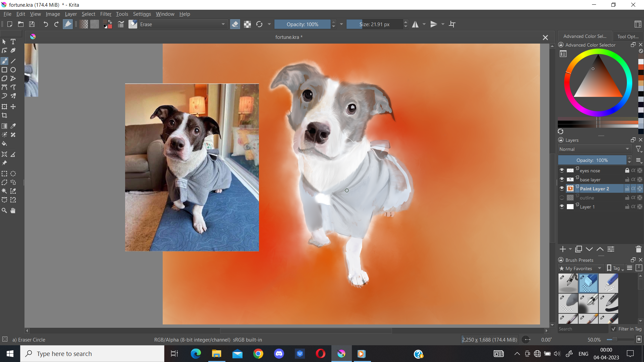Toggle eraser mode in top toolbar
Screen dimensions: 644x362
pyautogui.click(x=235, y=24)
